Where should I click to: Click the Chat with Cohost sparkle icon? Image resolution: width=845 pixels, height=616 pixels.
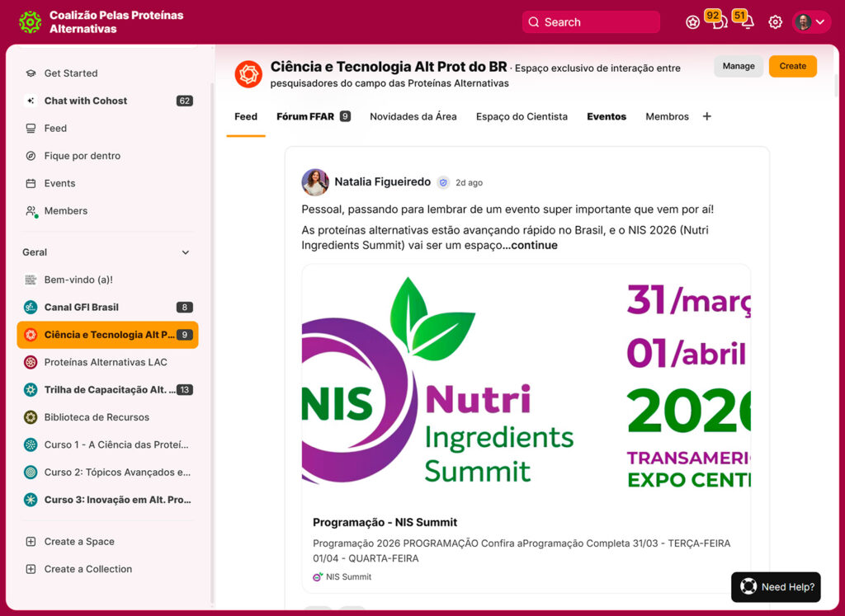(x=31, y=101)
